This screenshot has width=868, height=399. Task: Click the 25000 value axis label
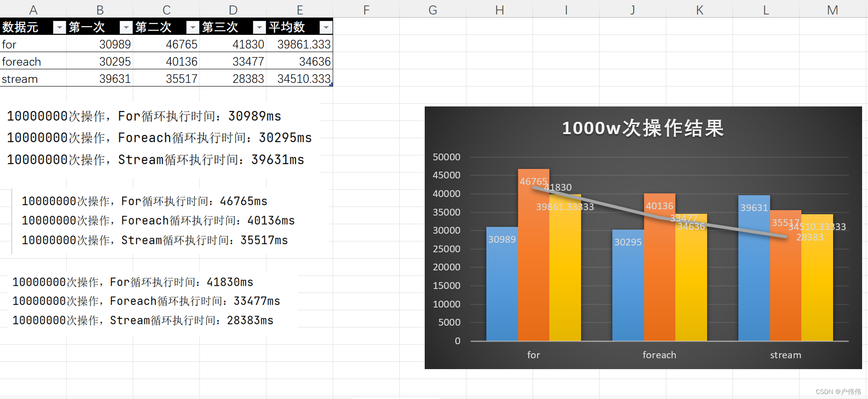click(x=446, y=249)
